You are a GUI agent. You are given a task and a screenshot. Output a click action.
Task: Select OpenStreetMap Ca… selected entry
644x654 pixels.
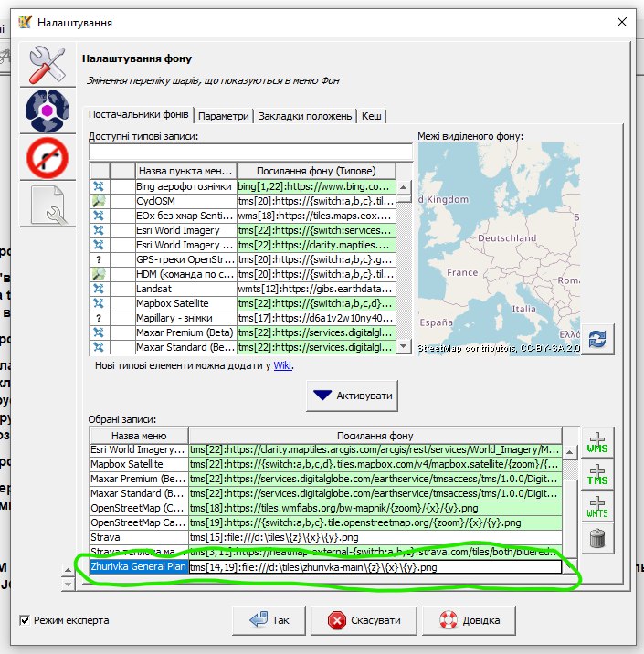pyautogui.click(x=139, y=522)
